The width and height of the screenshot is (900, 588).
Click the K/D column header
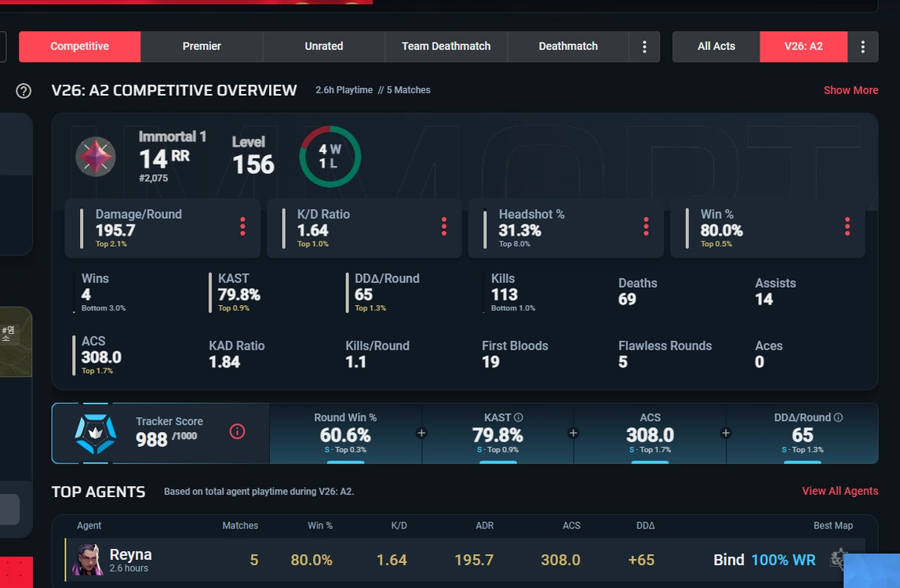click(399, 525)
